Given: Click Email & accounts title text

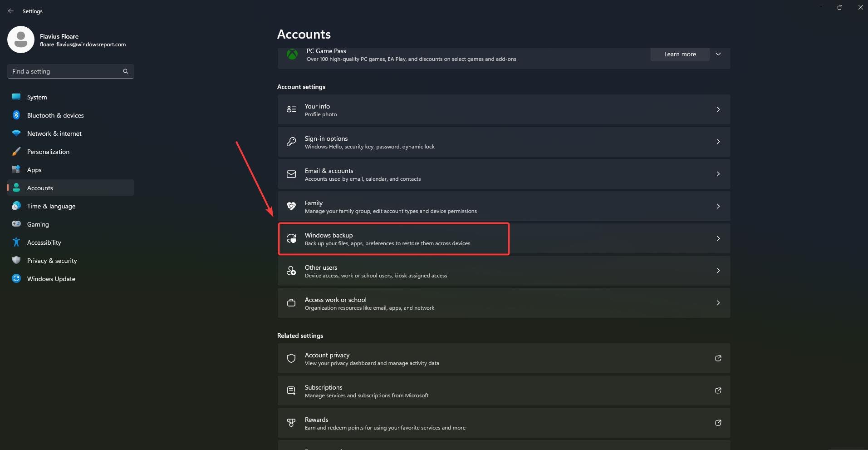Looking at the screenshot, I should [329, 171].
